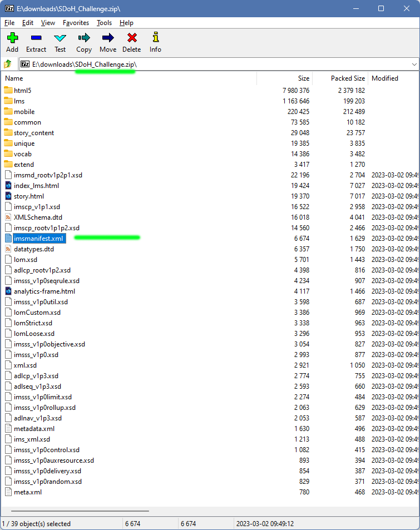Select the imsss_v1p0rollup.xsd file
Image resolution: width=420 pixels, height=530 pixels.
pos(45,408)
